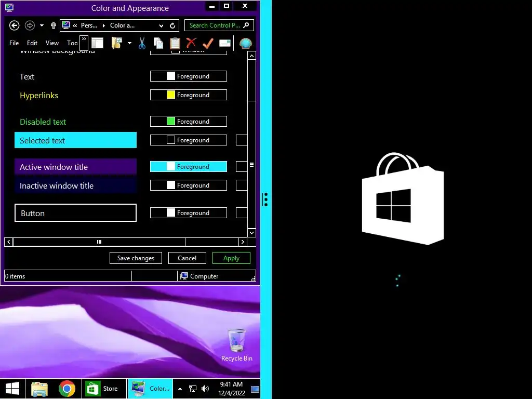Click the blue shell toolbar icon
Image resolution: width=532 pixels, height=399 pixels.
pyautogui.click(x=245, y=43)
